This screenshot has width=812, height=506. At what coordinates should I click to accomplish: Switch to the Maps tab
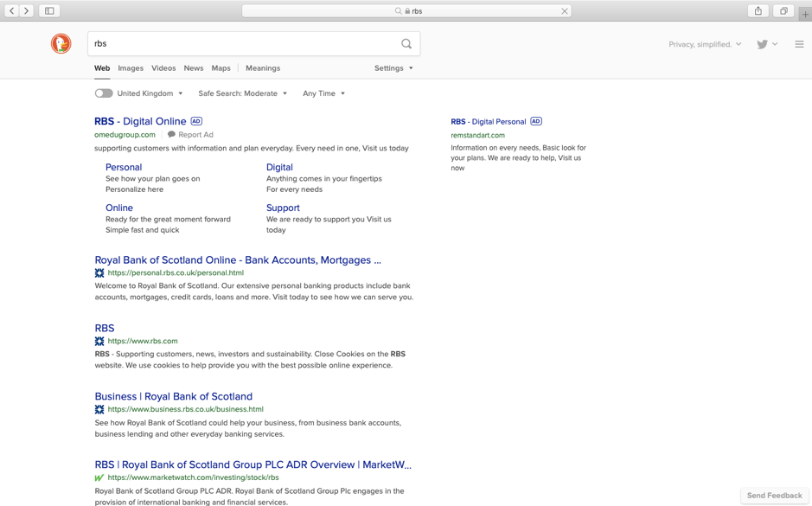coord(221,67)
